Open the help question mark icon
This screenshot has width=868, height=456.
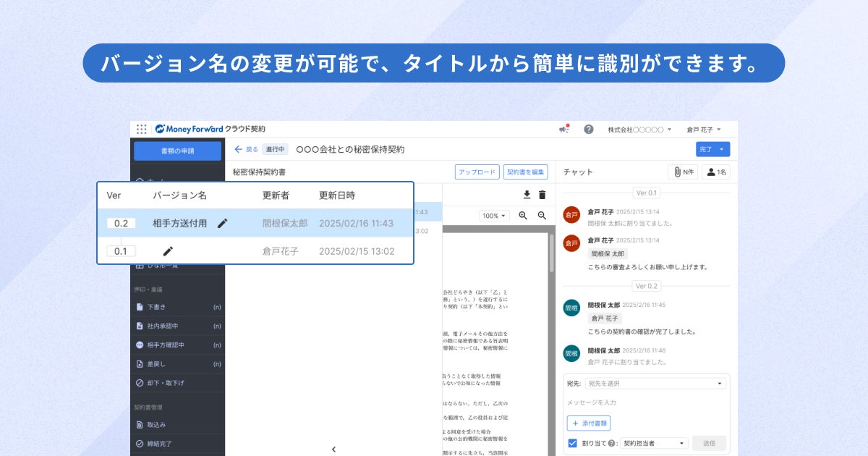(588, 129)
